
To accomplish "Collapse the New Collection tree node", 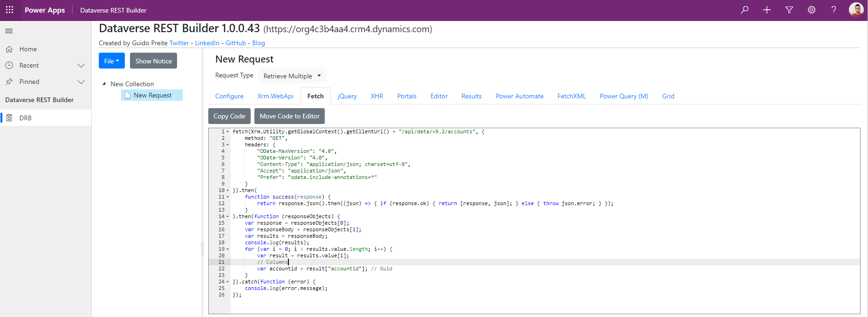I will click(104, 84).
